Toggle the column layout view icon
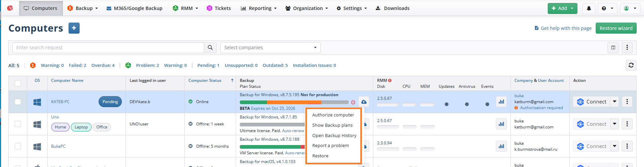The height and width of the screenshot is (167, 644). coord(613,48)
